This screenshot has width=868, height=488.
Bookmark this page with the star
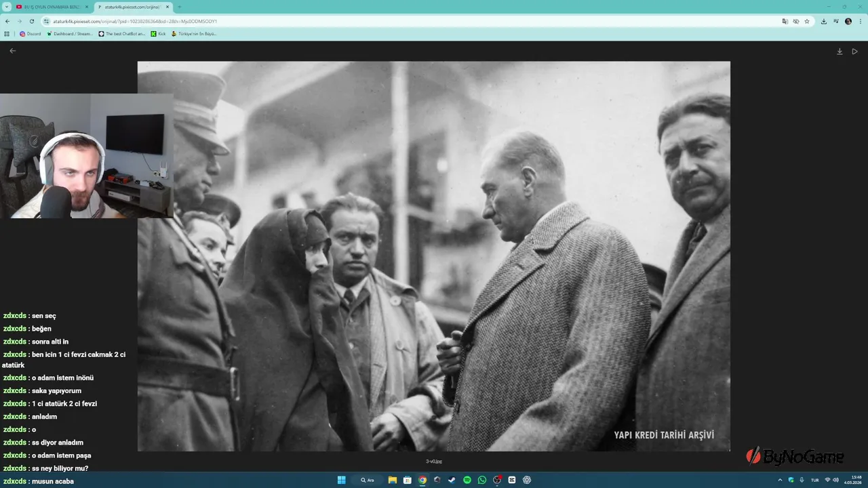807,21
